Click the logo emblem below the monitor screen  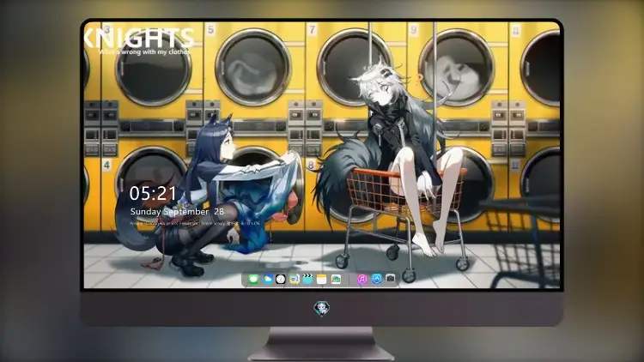[322, 309]
